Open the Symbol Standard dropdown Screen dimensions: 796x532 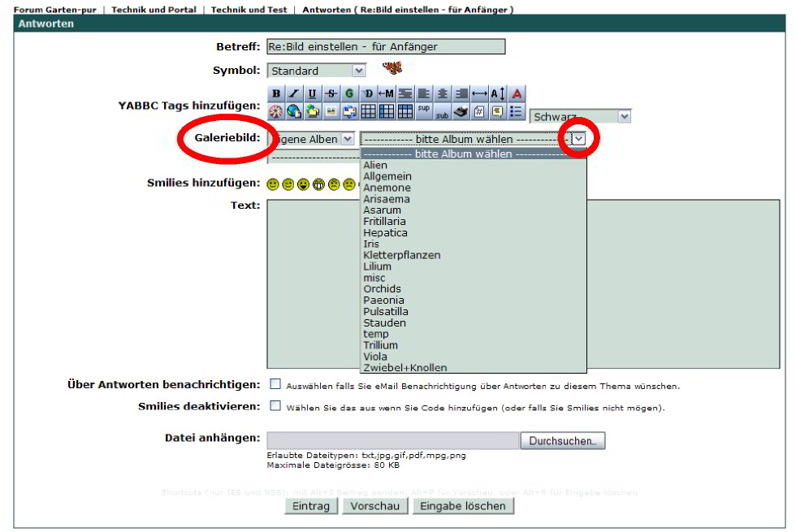tap(359, 71)
